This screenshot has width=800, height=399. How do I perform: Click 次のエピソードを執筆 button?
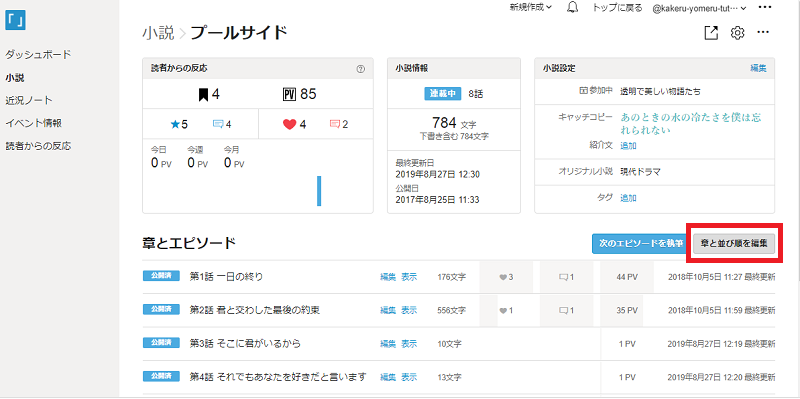tap(641, 244)
